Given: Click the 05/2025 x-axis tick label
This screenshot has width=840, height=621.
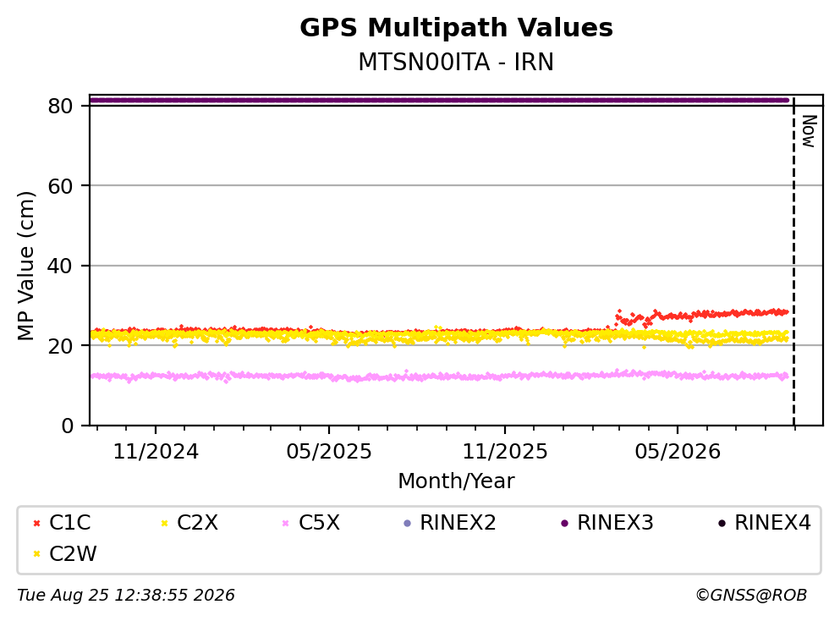Looking at the screenshot, I should coord(329,452).
